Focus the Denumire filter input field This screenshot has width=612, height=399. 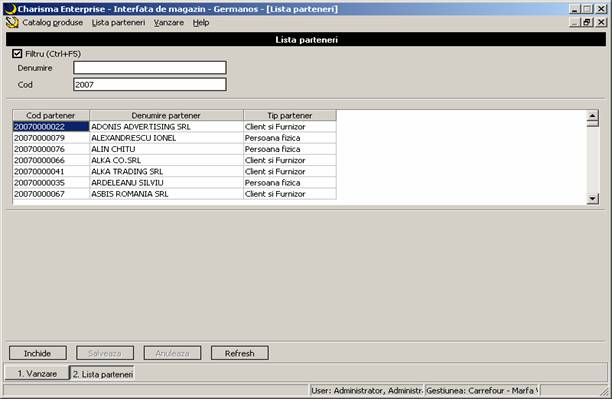(150, 68)
